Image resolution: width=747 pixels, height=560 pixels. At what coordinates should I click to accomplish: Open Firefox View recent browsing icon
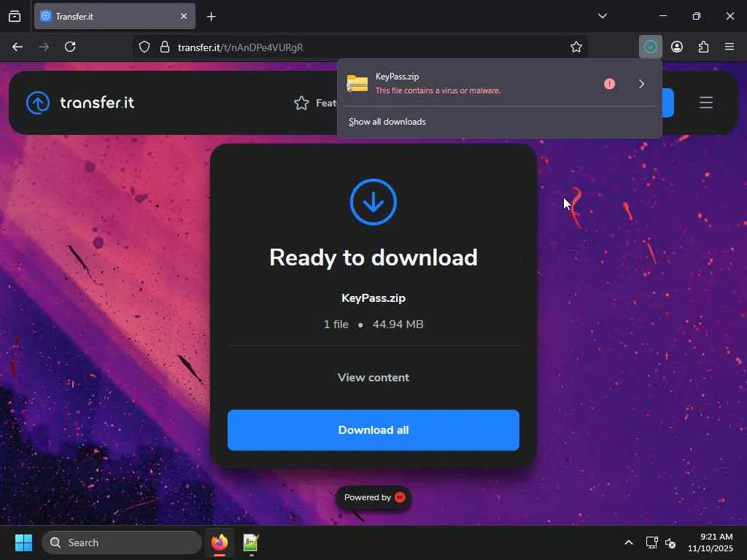(x=15, y=16)
